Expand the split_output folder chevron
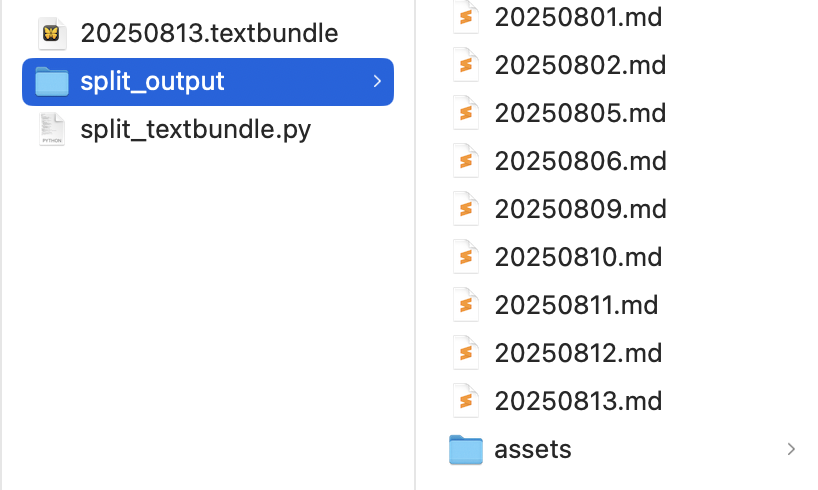Screen dimensions: 818x490 pyautogui.click(x=377, y=81)
